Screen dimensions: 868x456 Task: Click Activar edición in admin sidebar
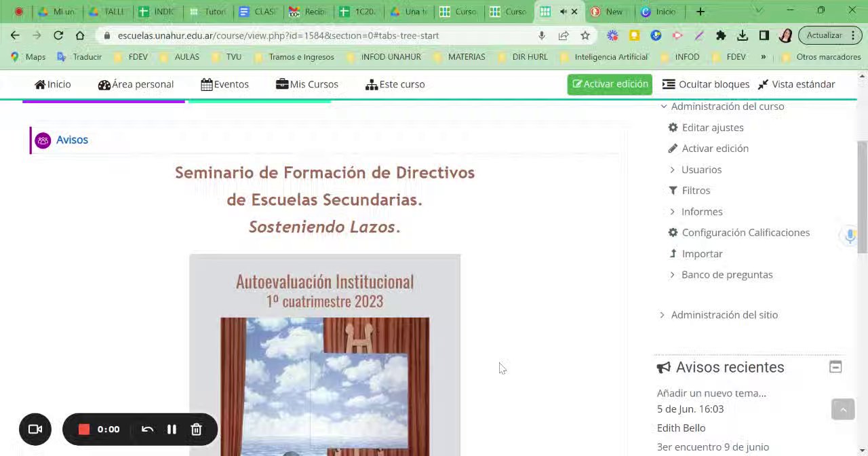point(715,149)
